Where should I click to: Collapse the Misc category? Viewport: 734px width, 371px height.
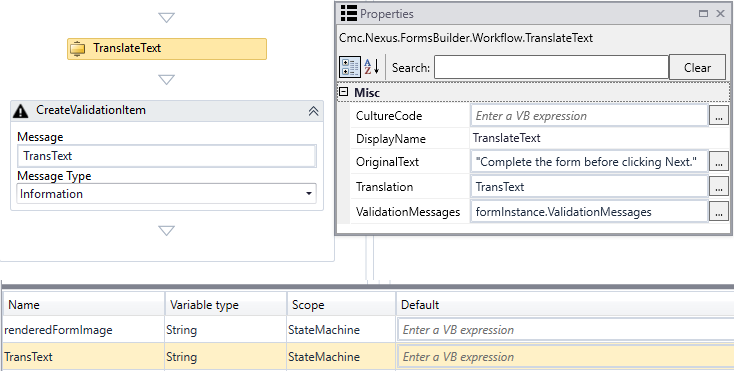344,92
